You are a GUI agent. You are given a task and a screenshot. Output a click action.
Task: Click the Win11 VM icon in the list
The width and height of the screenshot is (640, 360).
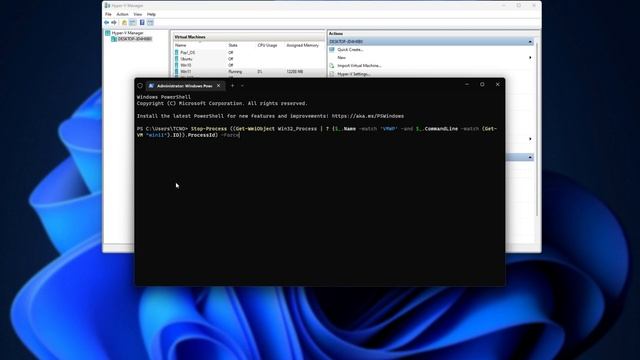tap(177, 71)
